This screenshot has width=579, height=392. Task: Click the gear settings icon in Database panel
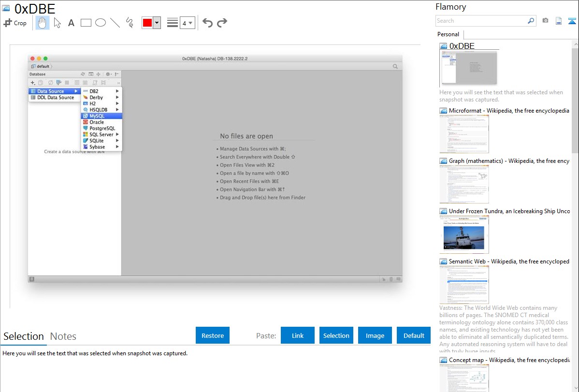pyautogui.click(x=108, y=74)
